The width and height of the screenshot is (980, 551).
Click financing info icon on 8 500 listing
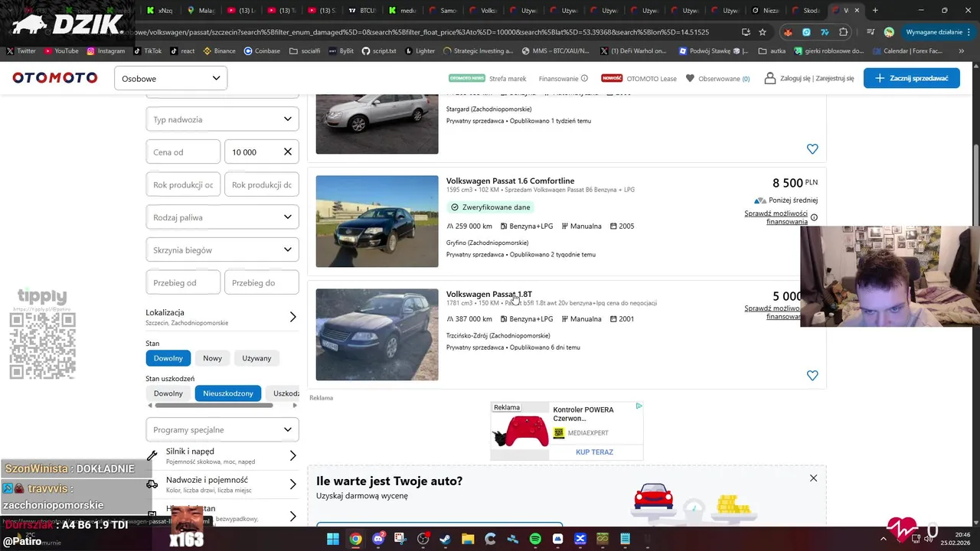[814, 217]
